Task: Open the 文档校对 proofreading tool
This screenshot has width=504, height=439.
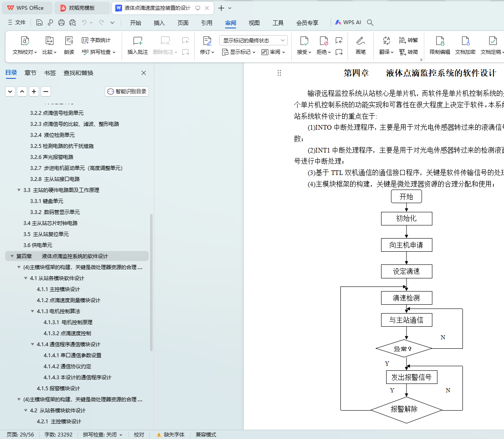Action: (x=25, y=45)
